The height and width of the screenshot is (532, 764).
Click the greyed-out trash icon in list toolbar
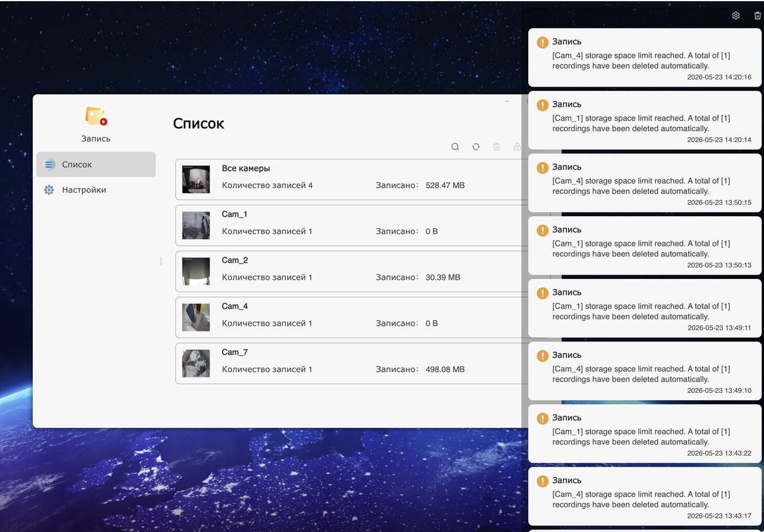(x=497, y=146)
